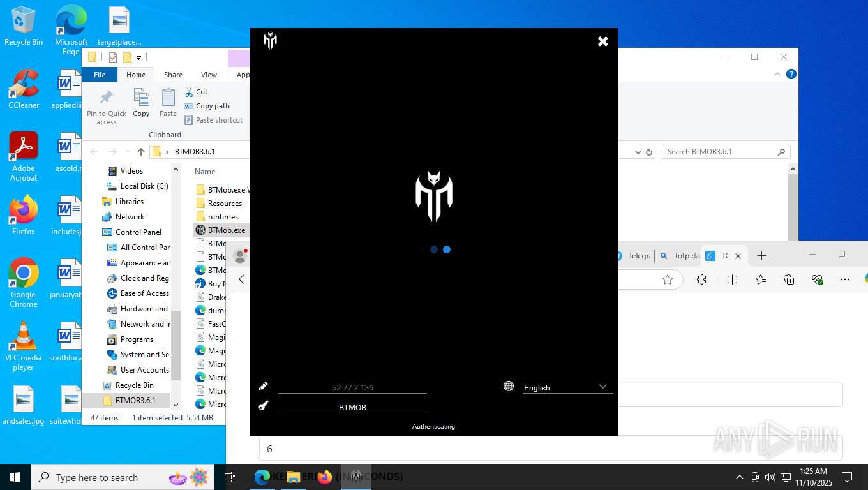Click Task View on taskbar
The width and height of the screenshot is (868, 490).
coord(230,477)
